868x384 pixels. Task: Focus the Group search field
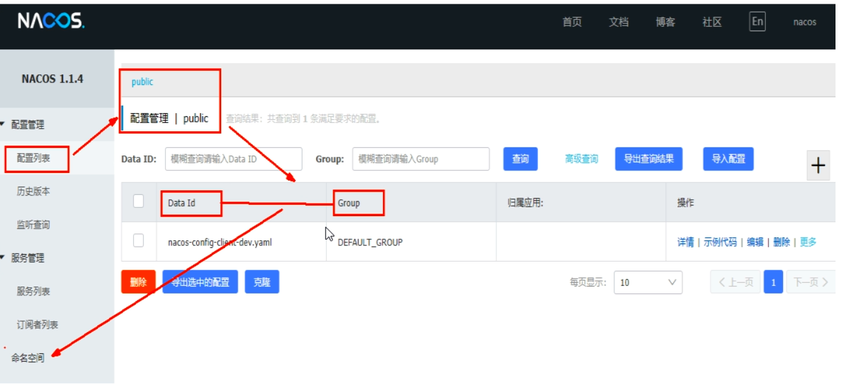click(x=421, y=159)
